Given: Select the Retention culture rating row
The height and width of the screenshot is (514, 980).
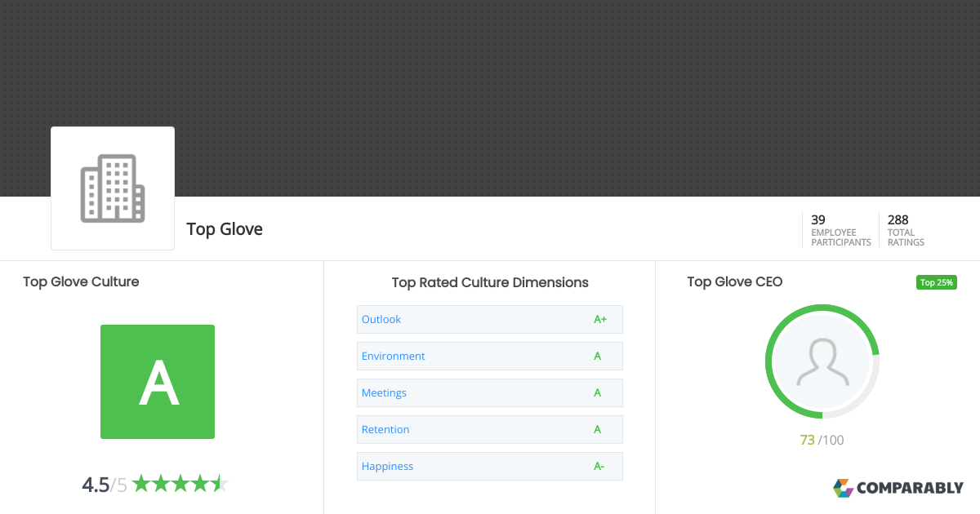Looking at the screenshot, I should [x=385, y=429].
